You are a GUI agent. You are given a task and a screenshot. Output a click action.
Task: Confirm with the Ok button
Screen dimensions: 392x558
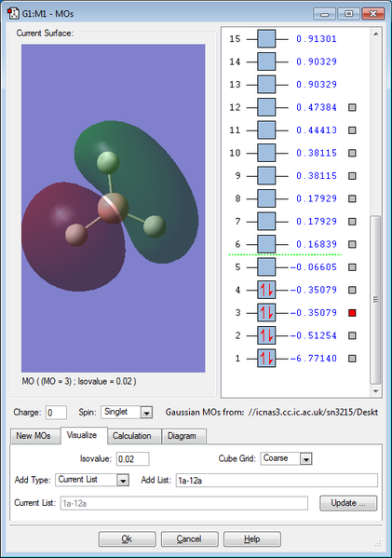[127, 539]
